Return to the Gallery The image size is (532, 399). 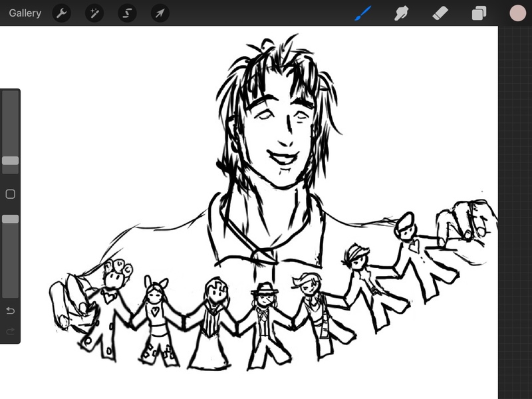[x=25, y=13]
